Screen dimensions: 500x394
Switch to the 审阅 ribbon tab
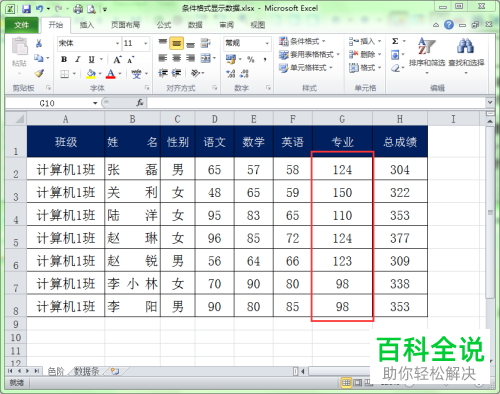[226, 25]
